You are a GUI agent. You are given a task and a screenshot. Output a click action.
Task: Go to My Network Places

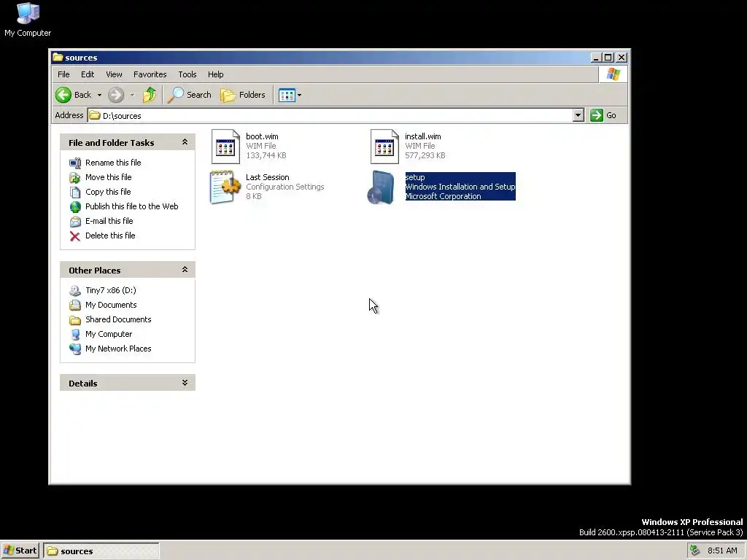pos(118,349)
